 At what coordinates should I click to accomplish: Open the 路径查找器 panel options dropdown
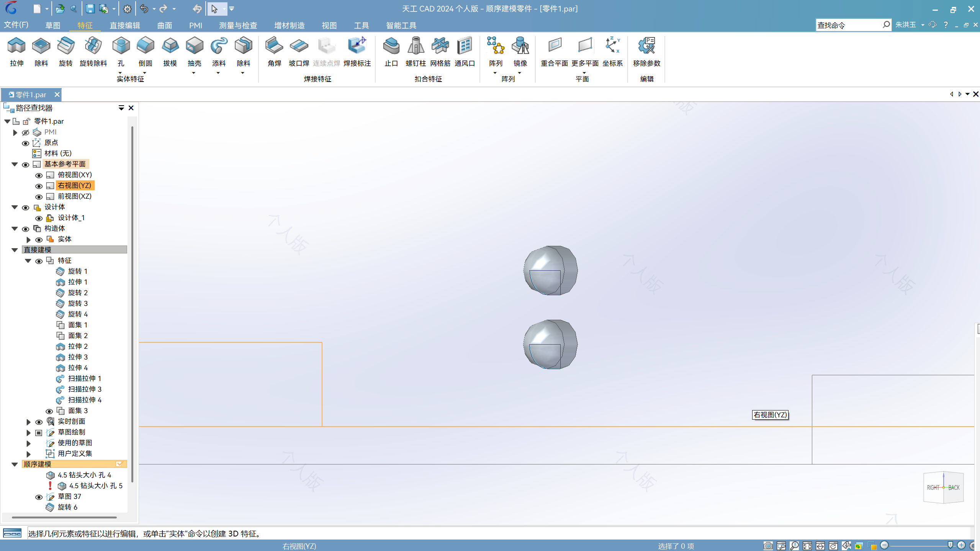tap(121, 108)
